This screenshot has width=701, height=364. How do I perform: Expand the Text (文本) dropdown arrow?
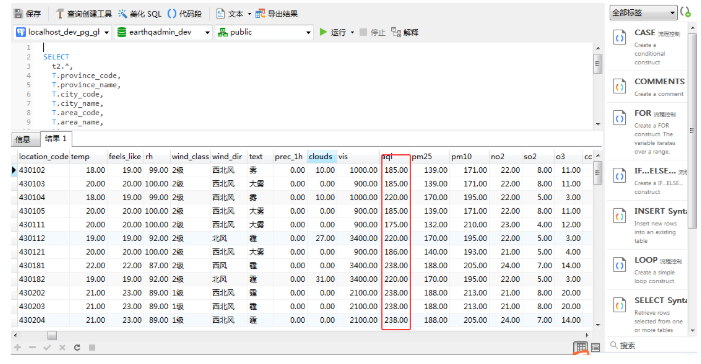click(x=249, y=14)
